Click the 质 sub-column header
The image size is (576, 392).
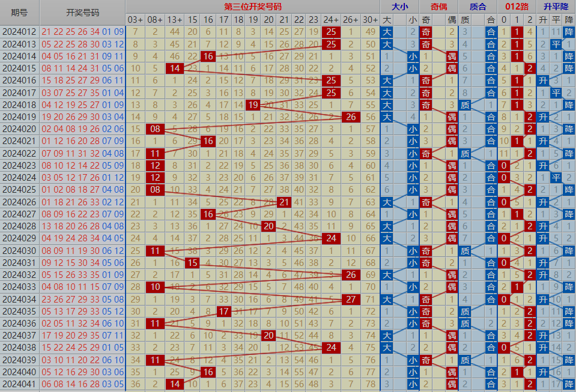click(465, 20)
